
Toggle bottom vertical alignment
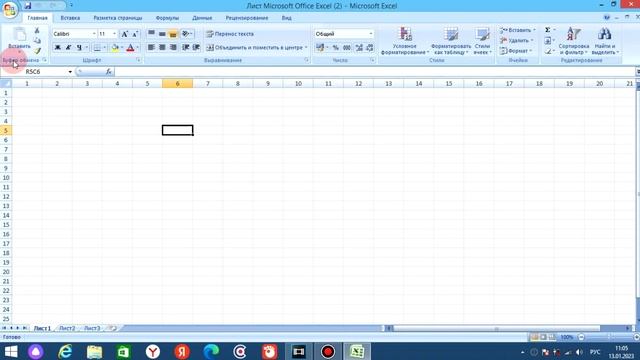click(173, 34)
